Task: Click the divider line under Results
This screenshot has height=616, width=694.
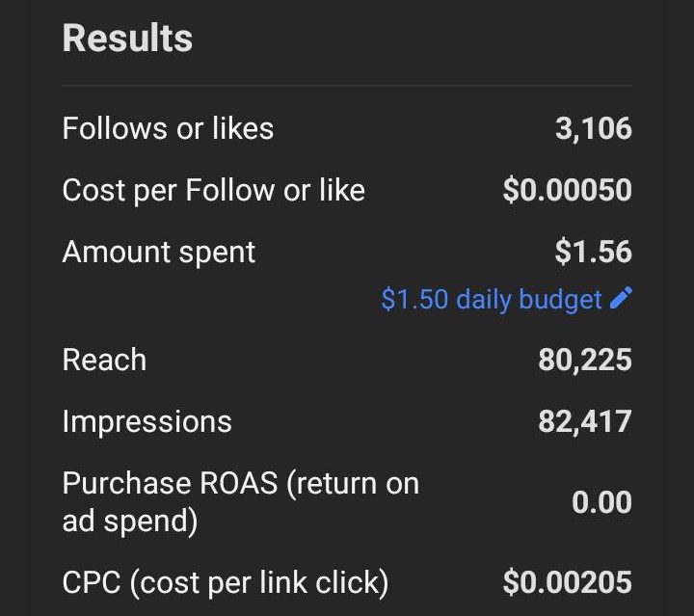Action: coord(347,86)
